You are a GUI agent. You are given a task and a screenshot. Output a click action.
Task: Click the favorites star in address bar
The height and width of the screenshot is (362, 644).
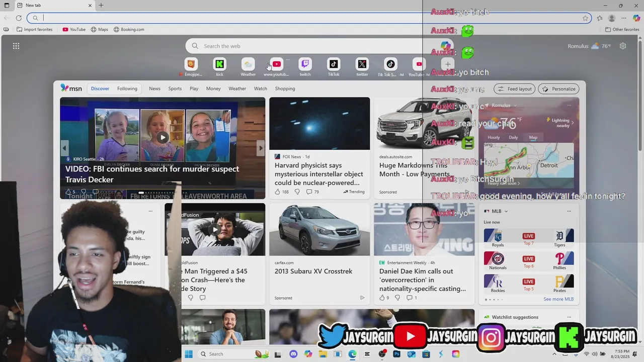pyautogui.click(x=585, y=18)
